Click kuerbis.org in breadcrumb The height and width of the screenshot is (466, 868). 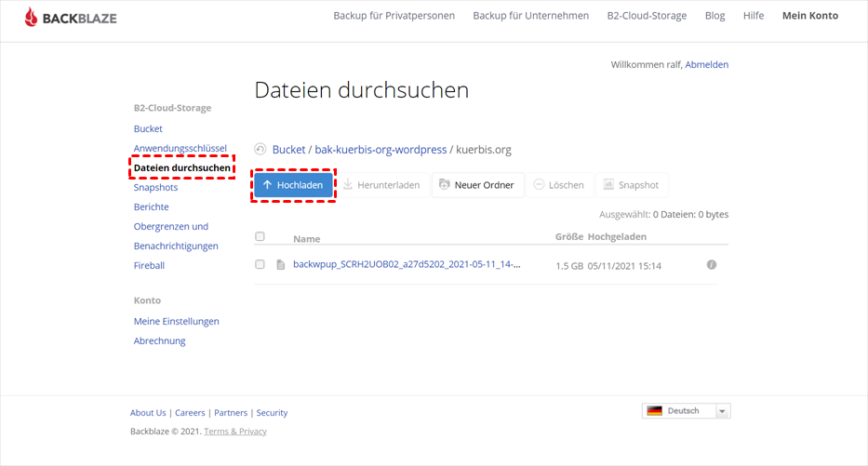coord(483,150)
